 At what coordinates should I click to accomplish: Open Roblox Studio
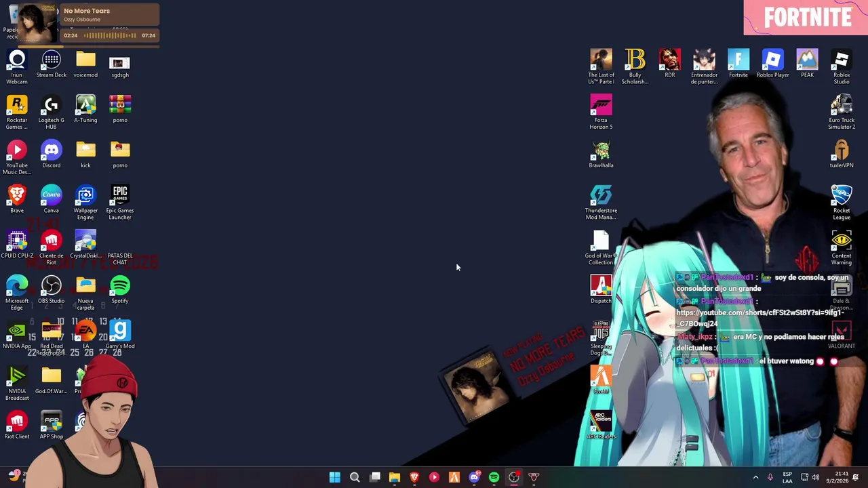point(842,66)
